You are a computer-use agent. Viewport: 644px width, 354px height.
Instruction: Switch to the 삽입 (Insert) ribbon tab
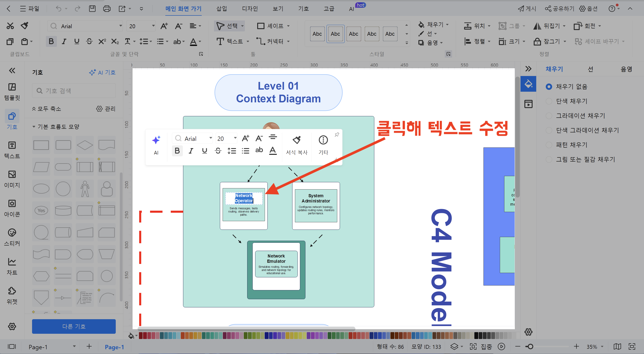click(x=221, y=9)
